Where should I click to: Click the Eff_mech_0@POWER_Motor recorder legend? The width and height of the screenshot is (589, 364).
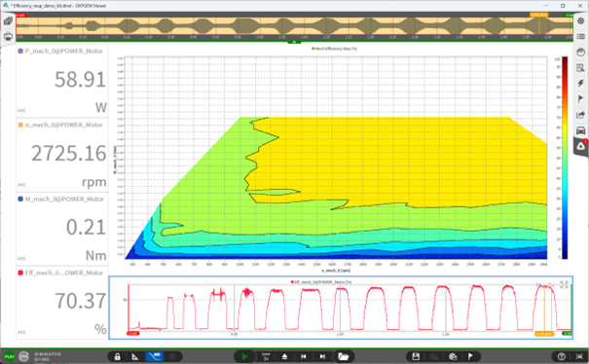point(321,282)
